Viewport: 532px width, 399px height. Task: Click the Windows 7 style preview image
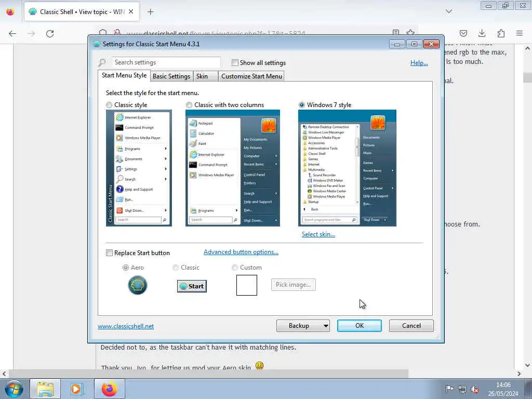pyautogui.click(x=347, y=168)
